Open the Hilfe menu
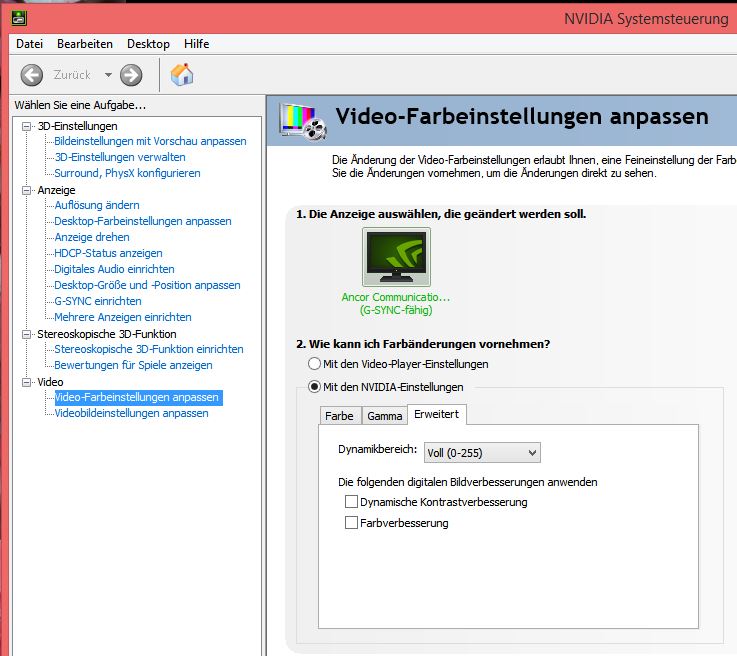 point(196,44)
